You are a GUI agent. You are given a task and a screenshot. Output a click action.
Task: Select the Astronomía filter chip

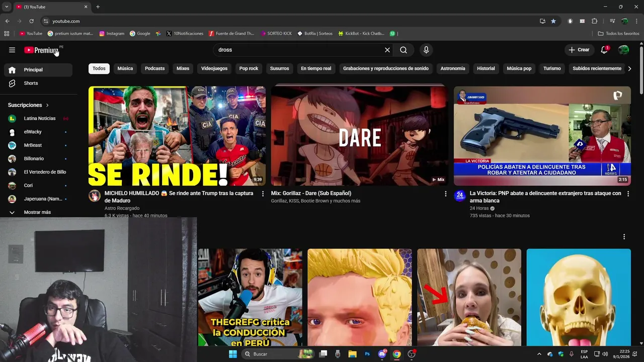click(x=453, y=68)
